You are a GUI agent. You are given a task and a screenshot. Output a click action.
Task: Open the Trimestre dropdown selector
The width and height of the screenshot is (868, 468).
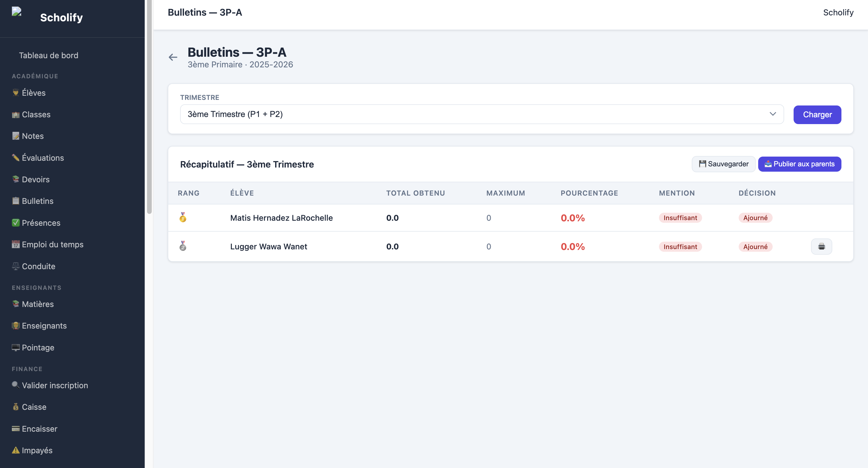482,114
